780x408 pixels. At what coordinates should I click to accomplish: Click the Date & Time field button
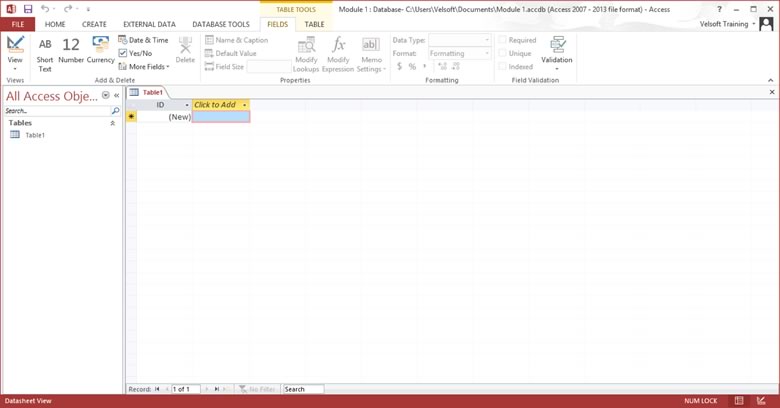click(143, 40)
